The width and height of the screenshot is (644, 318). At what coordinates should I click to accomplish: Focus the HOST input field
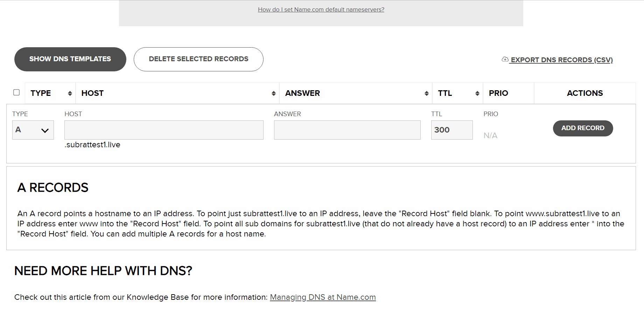point(164,130)
